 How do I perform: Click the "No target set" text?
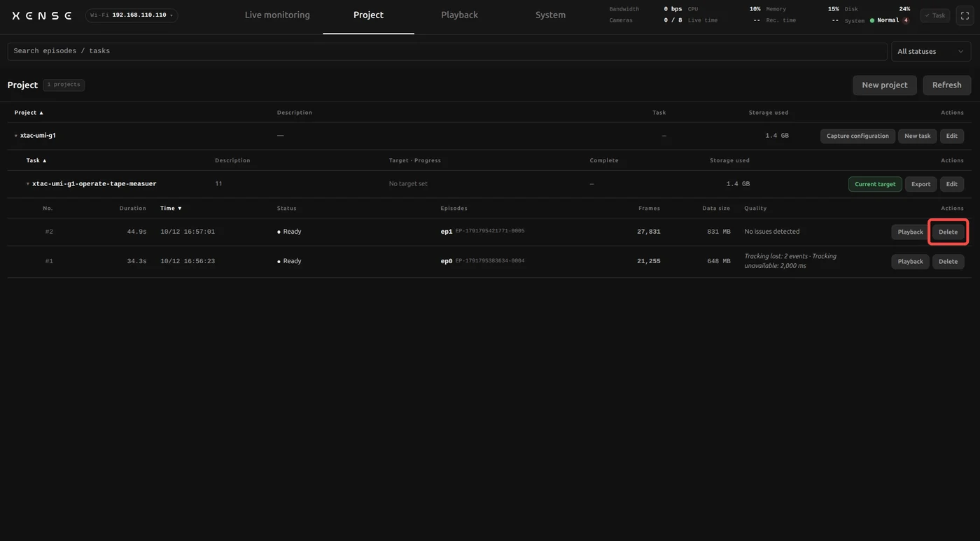pyautogui.click(x=408, y=184)
